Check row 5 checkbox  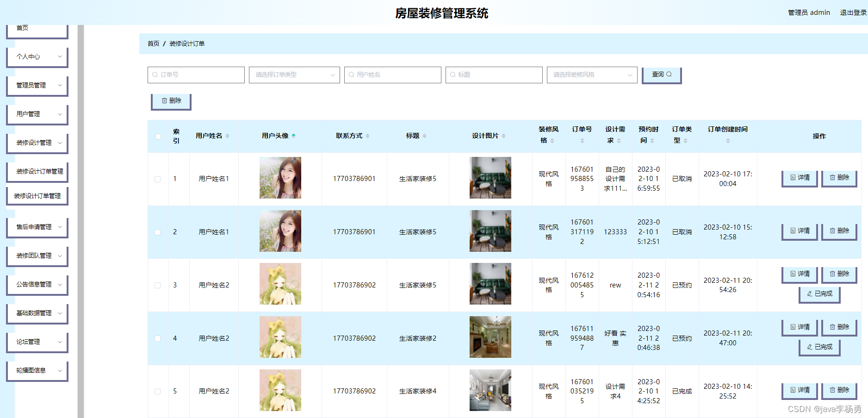(x=158, y=392)
